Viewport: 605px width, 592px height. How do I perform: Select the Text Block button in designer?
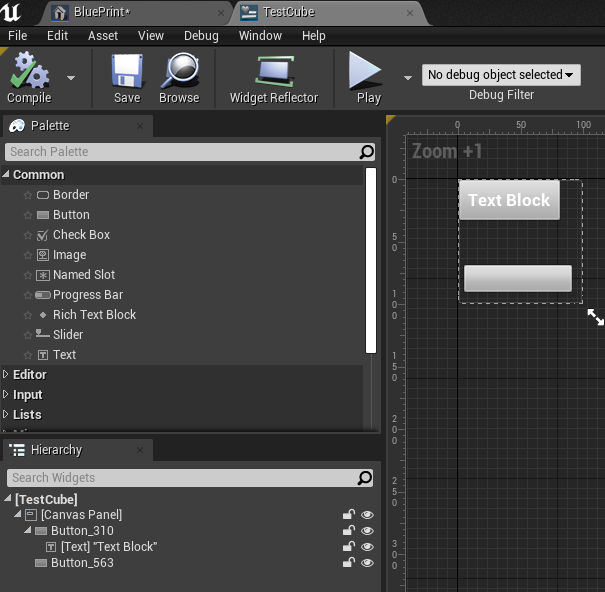509,200
